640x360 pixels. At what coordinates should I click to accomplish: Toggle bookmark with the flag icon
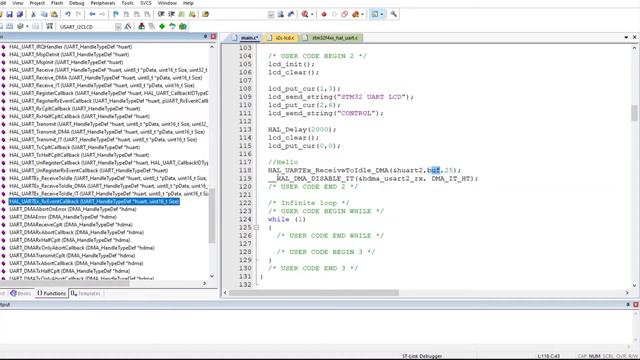tap(116, 14)
